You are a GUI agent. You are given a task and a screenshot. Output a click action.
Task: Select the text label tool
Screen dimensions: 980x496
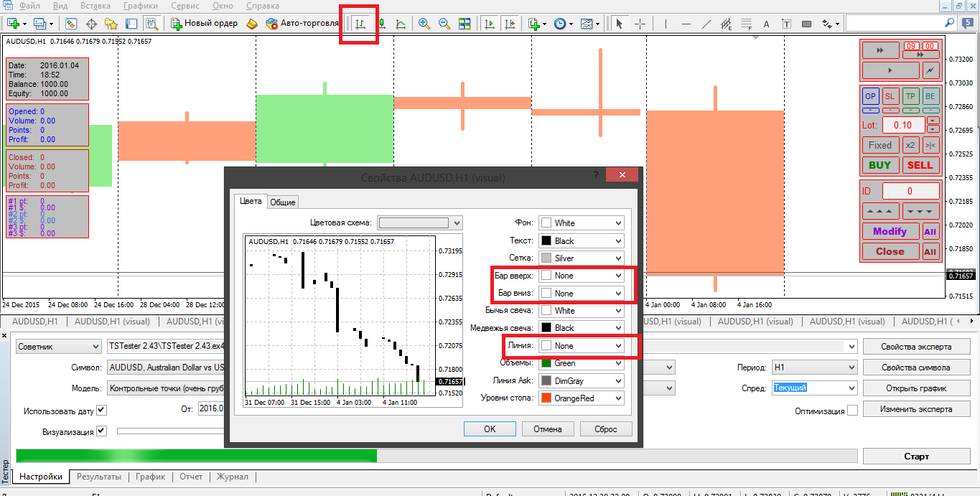[786, 24]
